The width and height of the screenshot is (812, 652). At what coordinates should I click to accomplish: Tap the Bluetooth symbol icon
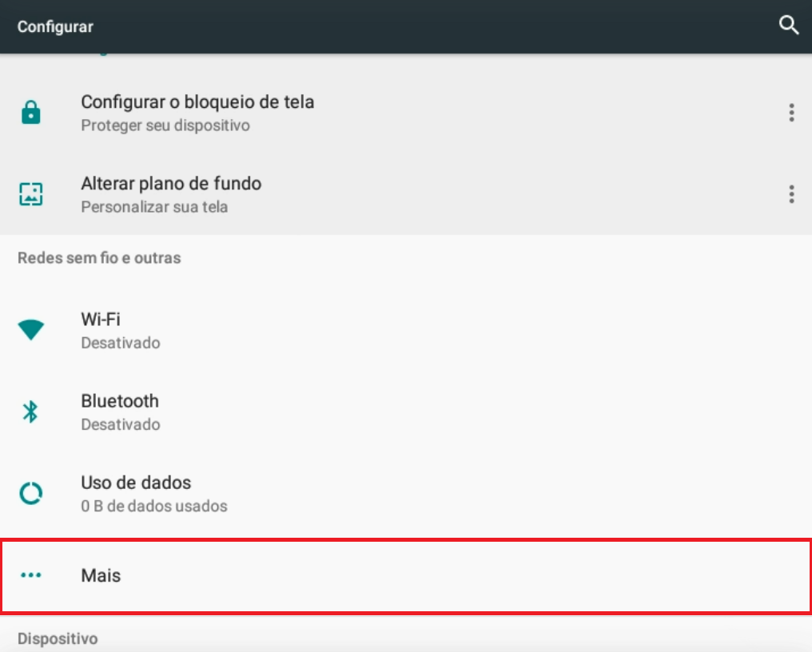click(x=30, y=411)
